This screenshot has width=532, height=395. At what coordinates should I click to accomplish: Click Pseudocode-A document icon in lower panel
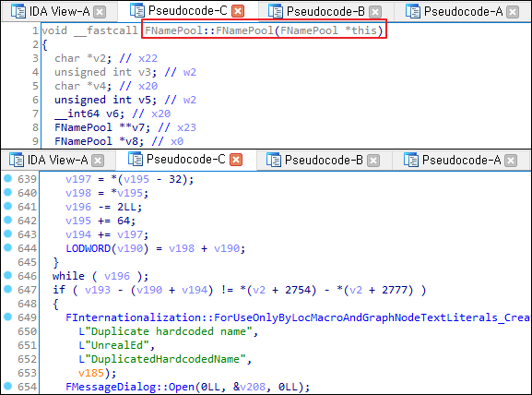(x=411, y=160)
